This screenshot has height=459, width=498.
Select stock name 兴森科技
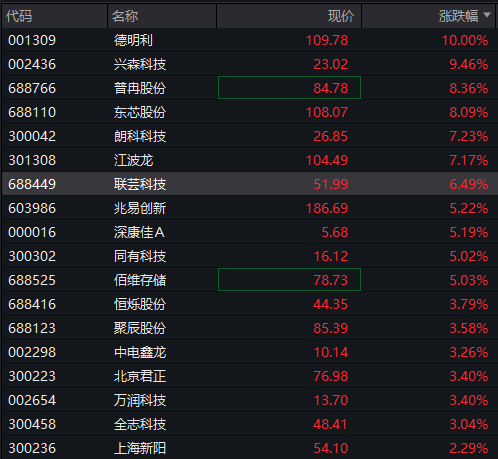tap(140, 64)
